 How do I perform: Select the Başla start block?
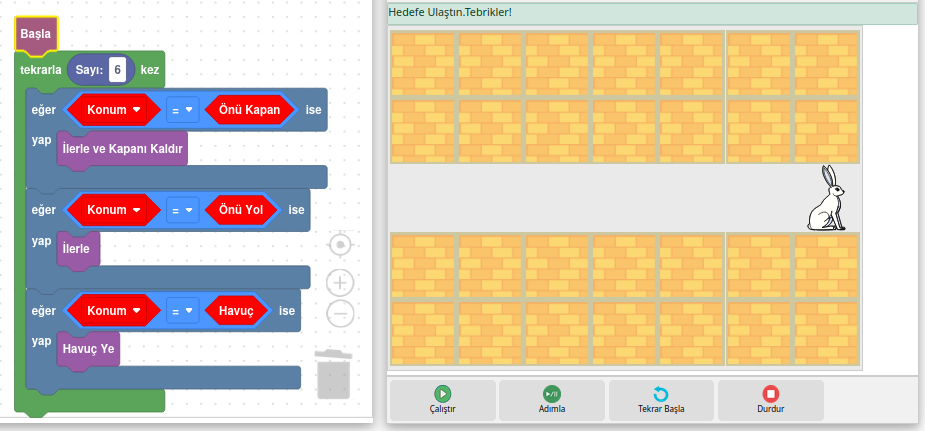click(x=36, y=34)
